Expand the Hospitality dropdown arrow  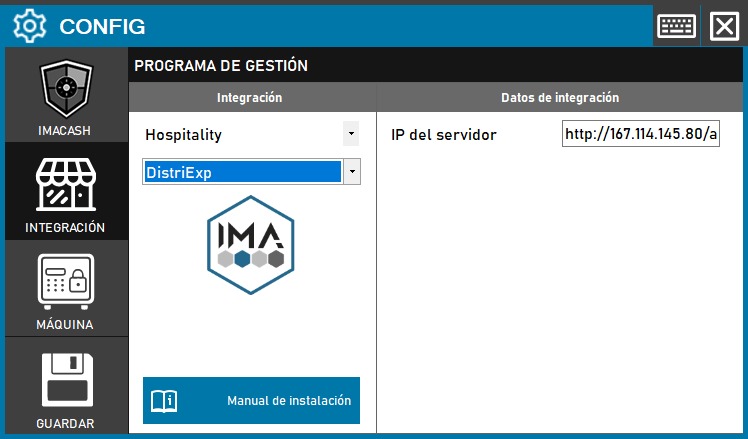pyautogui.click(x=350, y=133)
